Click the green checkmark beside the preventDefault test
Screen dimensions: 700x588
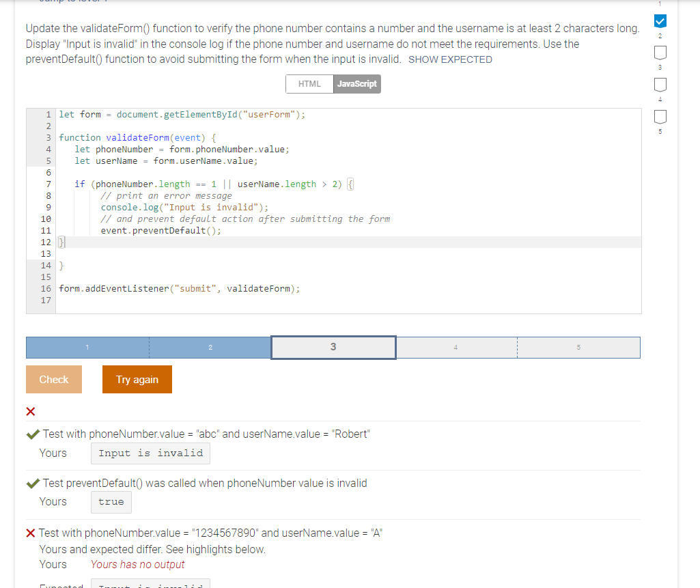30,483
